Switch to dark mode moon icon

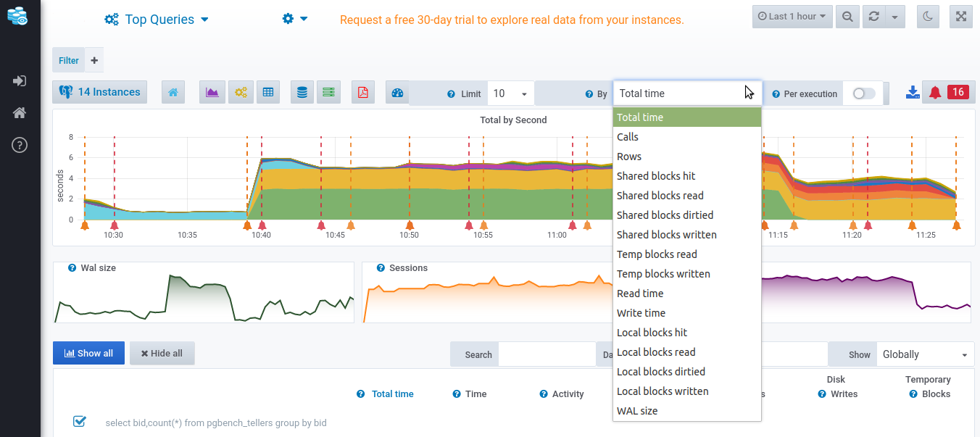tap(928, 17)
